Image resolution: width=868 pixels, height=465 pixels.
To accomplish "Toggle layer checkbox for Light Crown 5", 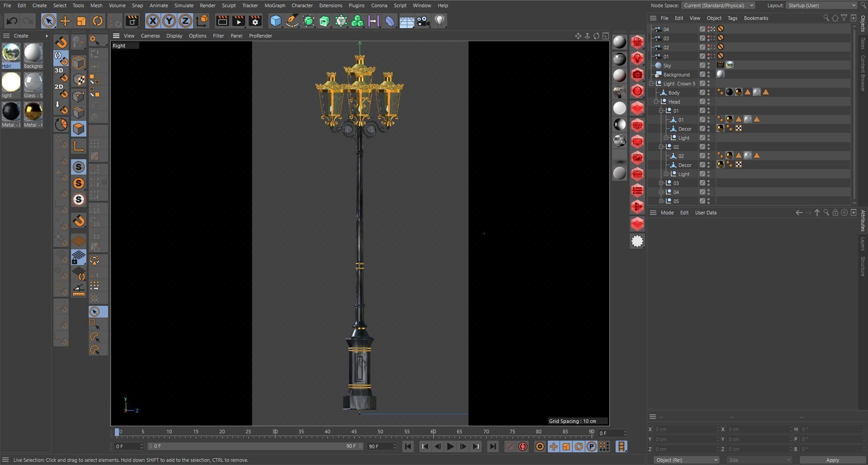I will click(702, 83).
